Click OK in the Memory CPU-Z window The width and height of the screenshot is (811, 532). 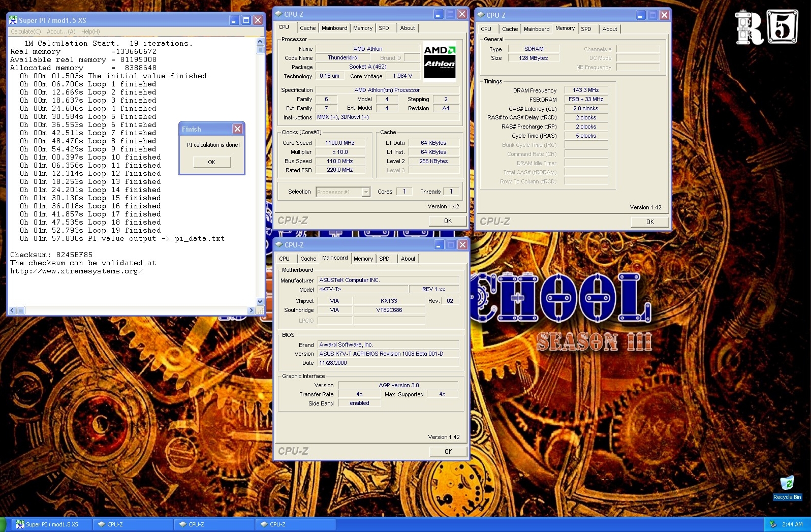point(649,222)
